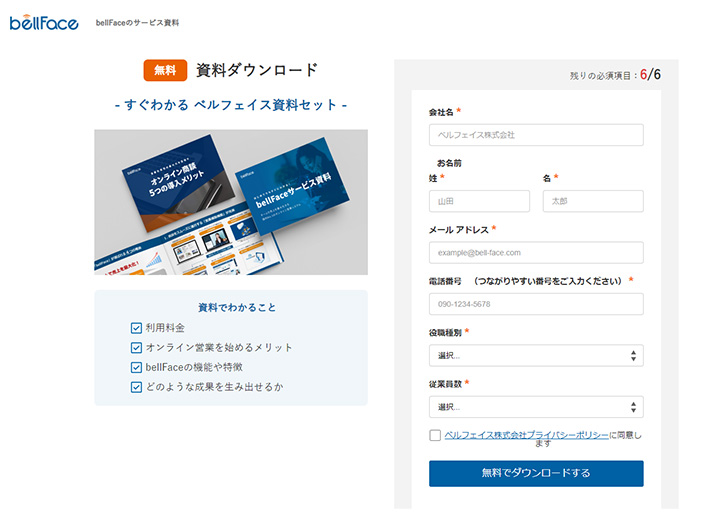Focus the 姓 input field

(479, 201)
